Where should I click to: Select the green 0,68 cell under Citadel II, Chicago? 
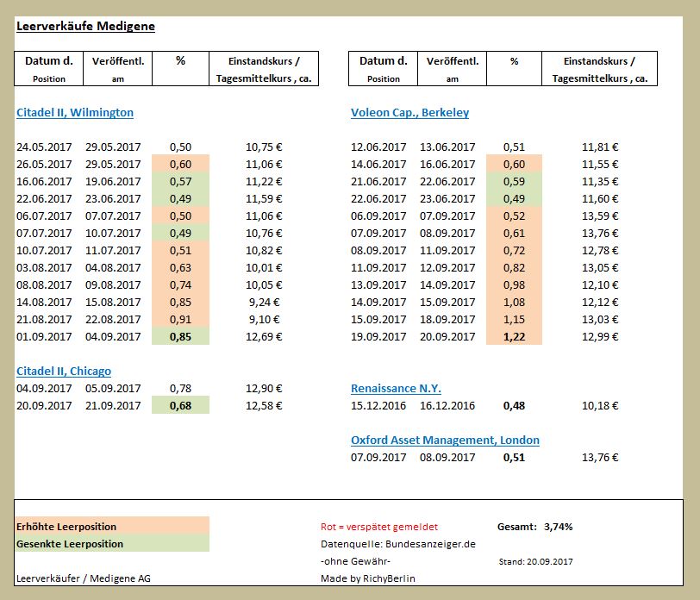point(180,405)
